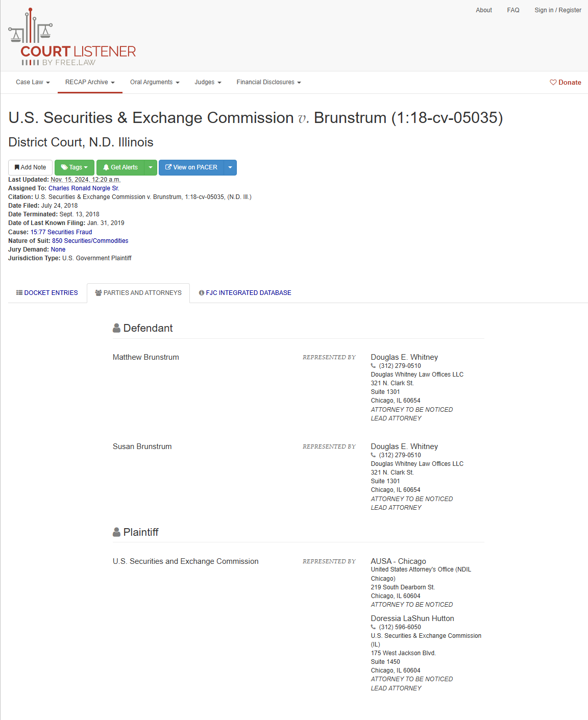Open the Judges menu

point(208,82)
